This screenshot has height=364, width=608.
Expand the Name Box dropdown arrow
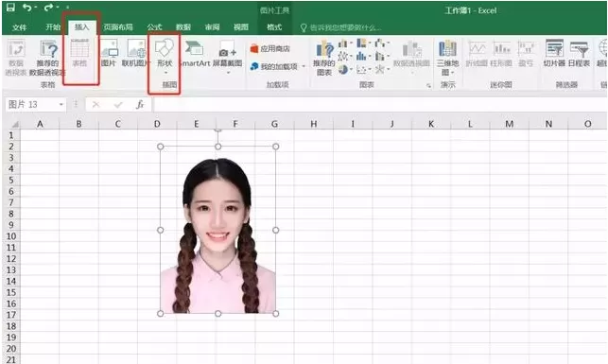61,105
